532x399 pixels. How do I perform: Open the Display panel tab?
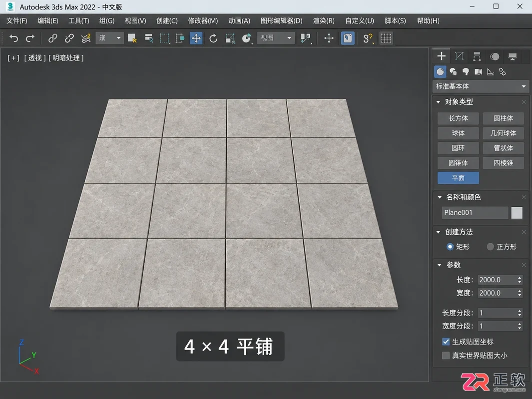(513, 56)
